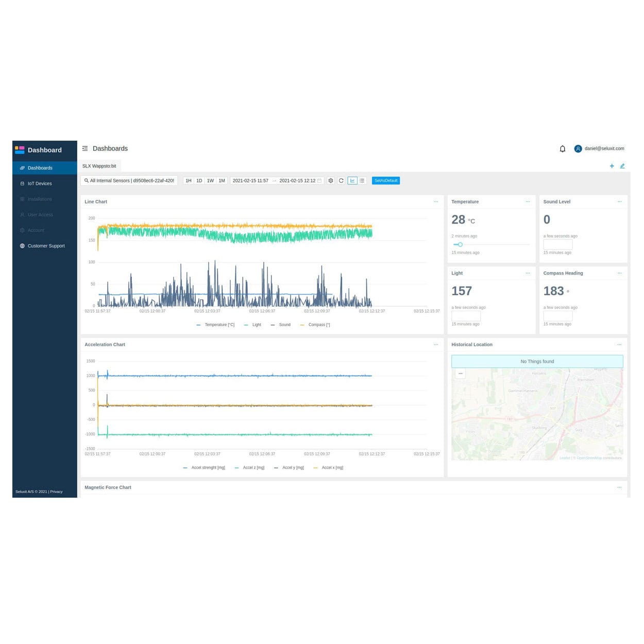Open the settings gear icon in toolbar

331,181
